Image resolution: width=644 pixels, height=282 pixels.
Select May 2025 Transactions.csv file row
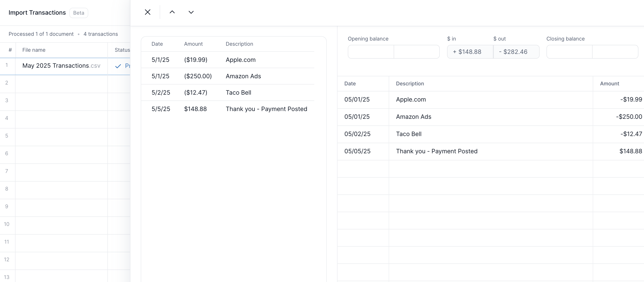tap(61, 66)
